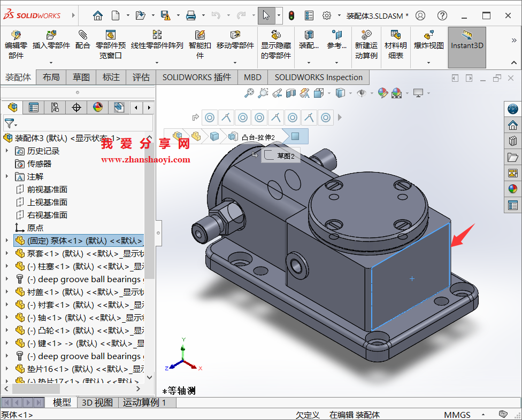522x420 pixels.
Task: Expand the ribbon overflow chevron
Action: coord(513,40)
